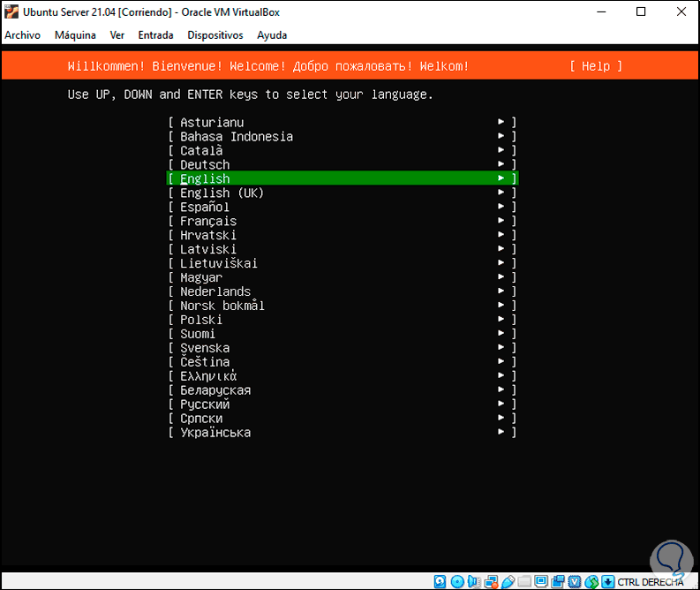Click the arrow on the Français row
The width and height of the screenshot is (700, 590).
(501, 220)
